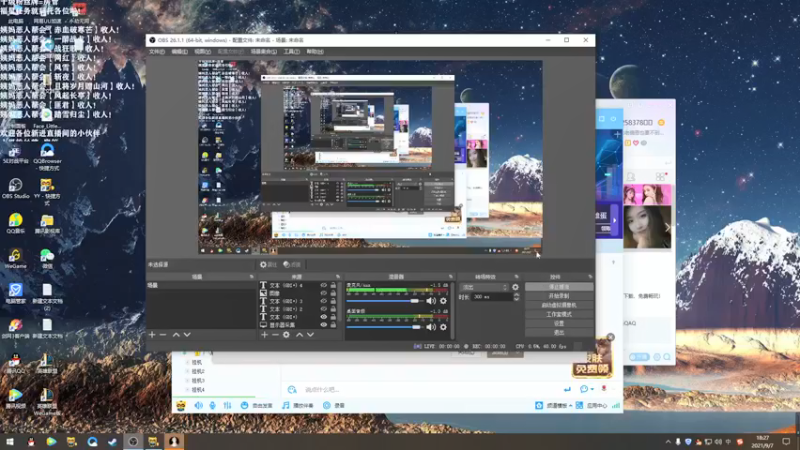Remove selected source with minus icon
Image resolution: width=800 pixels, height=450 pixels.
point(275,335)
